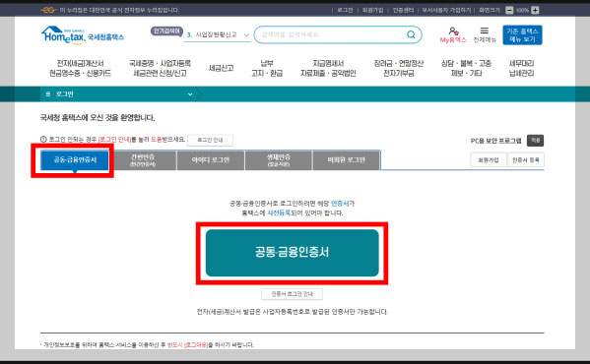Click 국세청 홈택스 welcome heading
The image size is (590, 364).
point(98,118)
